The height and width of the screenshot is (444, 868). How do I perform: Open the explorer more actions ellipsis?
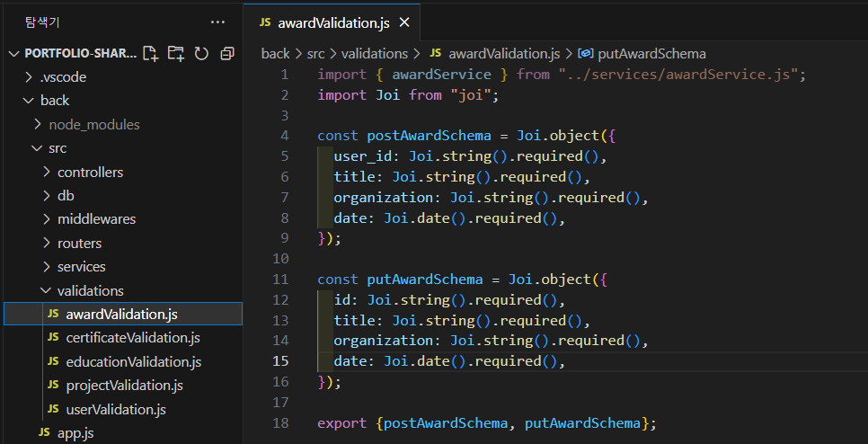coord(218,22)
